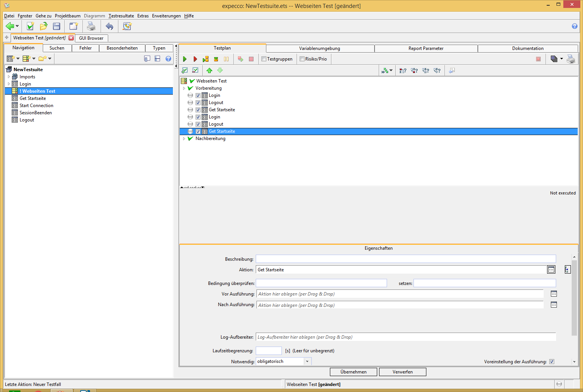The image size is (583, 392).
Task: Enable the Risiko/Prio checkbox
Action: point(302,59)
